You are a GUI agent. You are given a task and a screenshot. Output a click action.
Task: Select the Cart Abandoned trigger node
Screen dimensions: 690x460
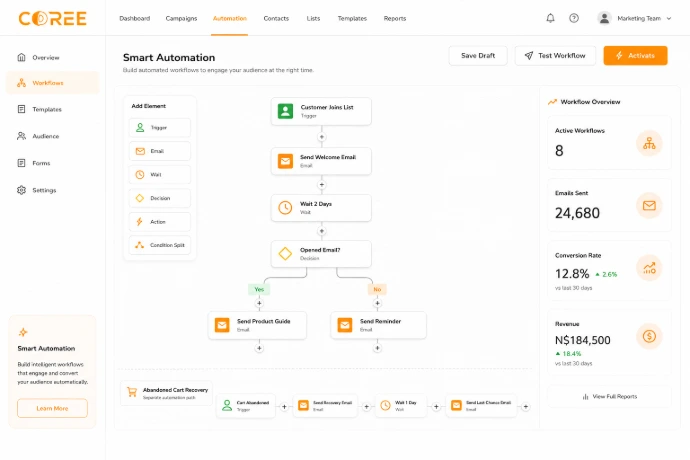[x=246, y=406]
